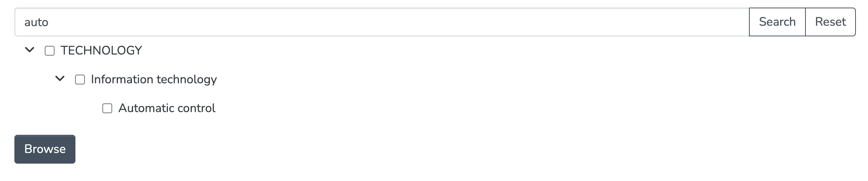
Task: Collapse the TECHNOLOGY tree node
Action: [30, 50]
